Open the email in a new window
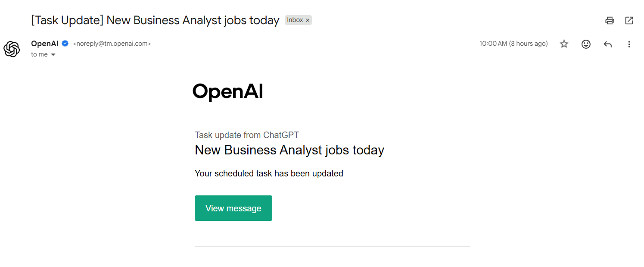 coord(629,20)
